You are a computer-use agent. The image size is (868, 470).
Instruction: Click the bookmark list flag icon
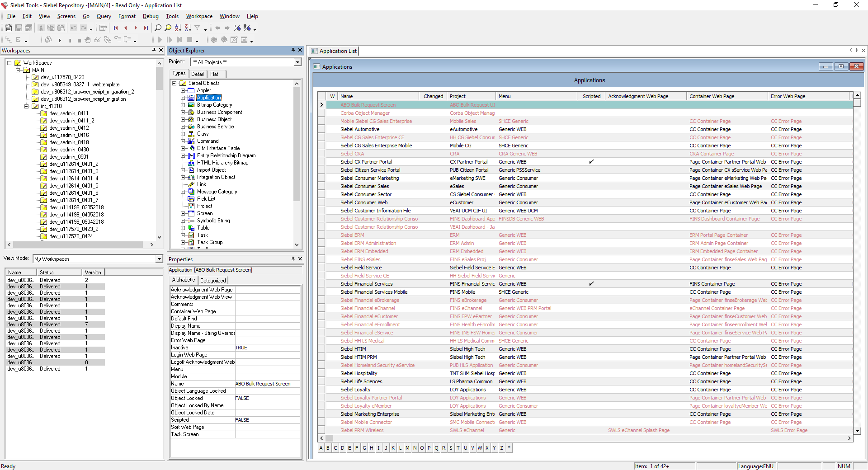click(x=247, y=28)
